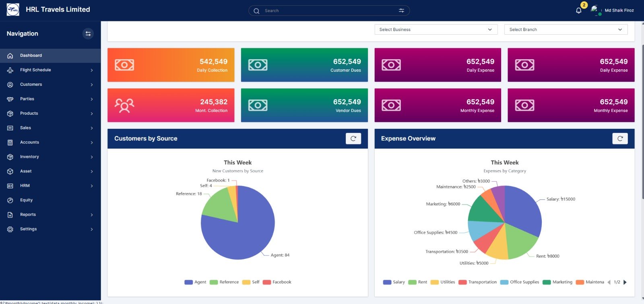Toggle the Utilities legend entry
Screen dimensions: 644x304
pos(443,282)
